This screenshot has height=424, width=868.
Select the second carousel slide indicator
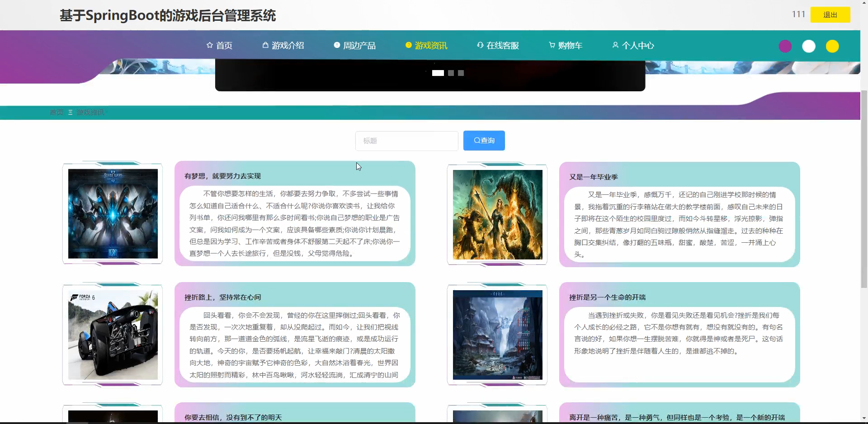click(x=451, y=73)
